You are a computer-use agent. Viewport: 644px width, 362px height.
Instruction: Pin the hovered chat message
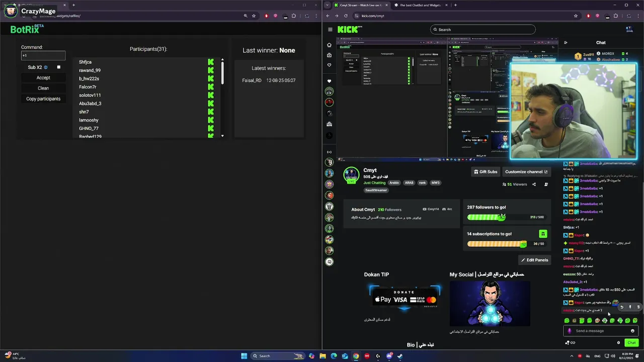click(630, 307)
